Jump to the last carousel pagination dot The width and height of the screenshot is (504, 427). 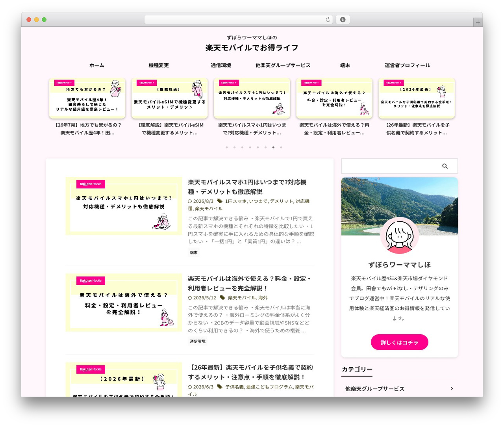coord(281,147)
